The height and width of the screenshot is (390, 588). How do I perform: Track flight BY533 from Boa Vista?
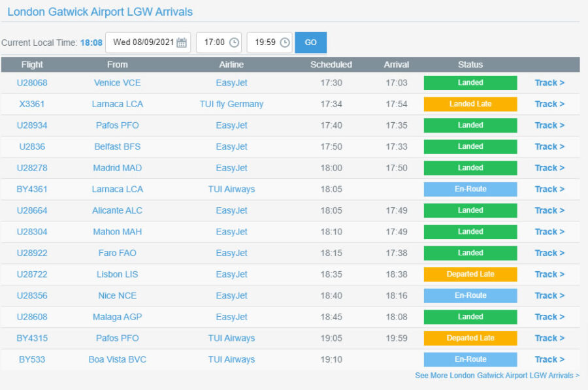click(x=549, y=359)
